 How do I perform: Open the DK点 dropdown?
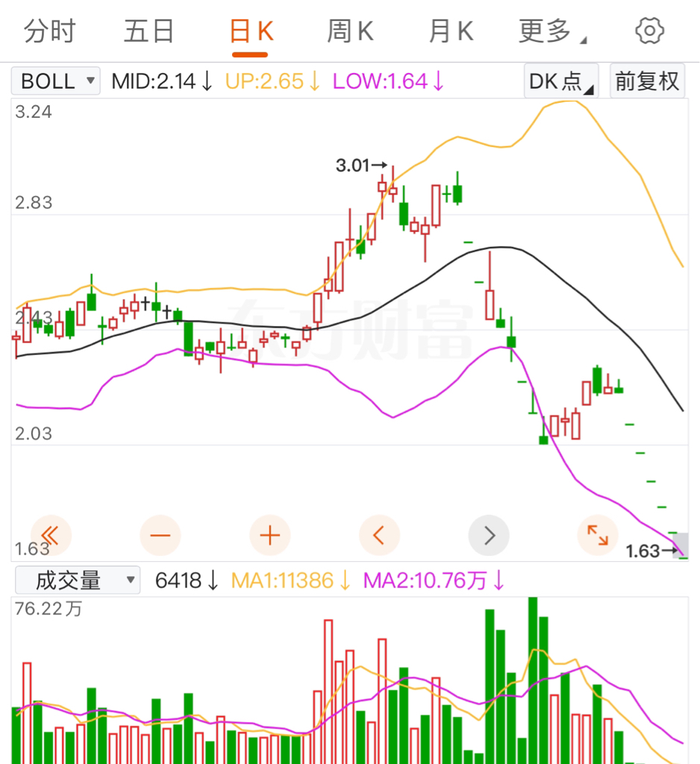click(x=561, y=81)
